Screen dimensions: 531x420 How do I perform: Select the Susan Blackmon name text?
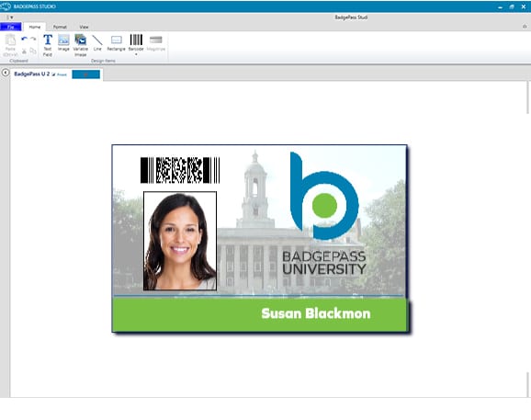point(316,313)
